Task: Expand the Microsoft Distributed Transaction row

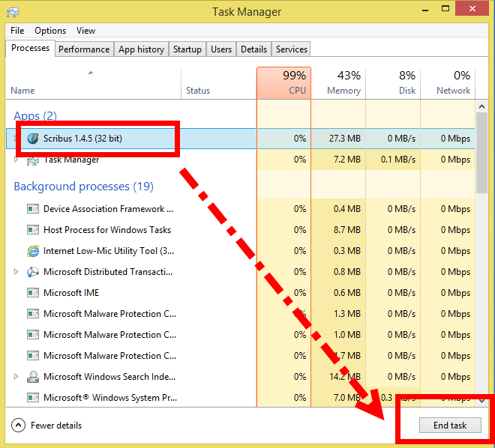Action: (x=16, y=271)
